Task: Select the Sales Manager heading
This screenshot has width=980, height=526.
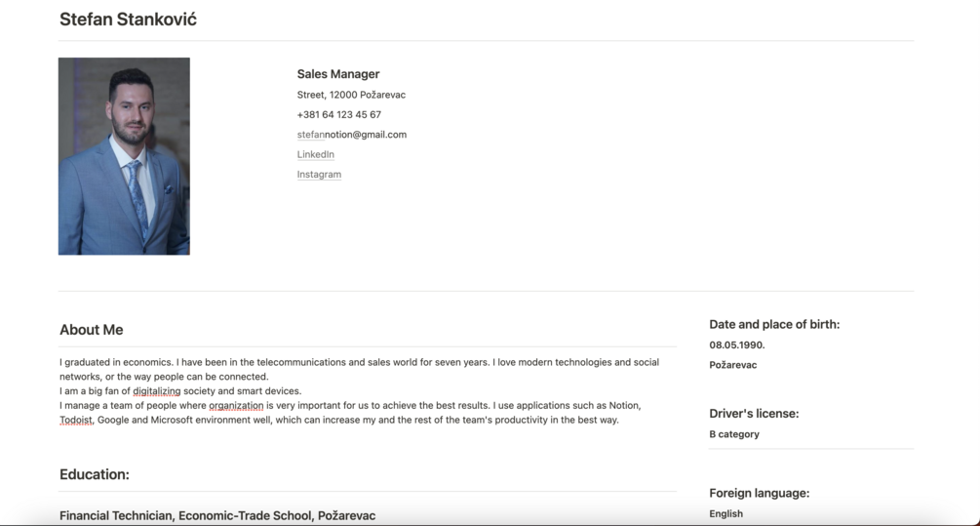Action: pos(338,74)
